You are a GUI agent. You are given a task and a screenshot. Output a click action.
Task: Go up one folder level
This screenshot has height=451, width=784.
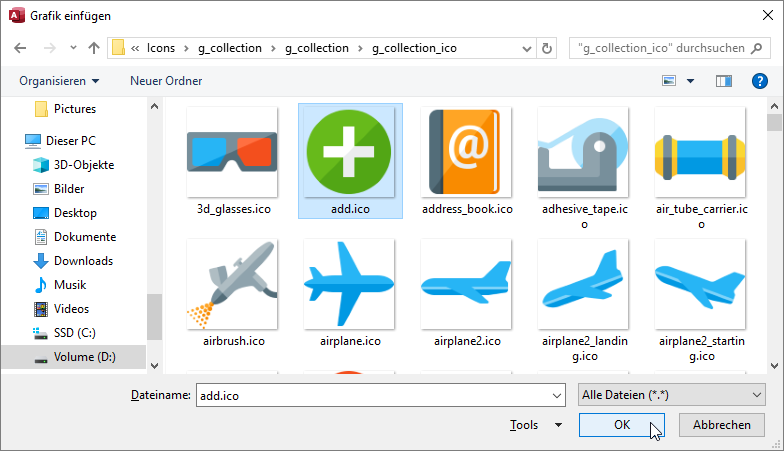[x=94, y=48]
